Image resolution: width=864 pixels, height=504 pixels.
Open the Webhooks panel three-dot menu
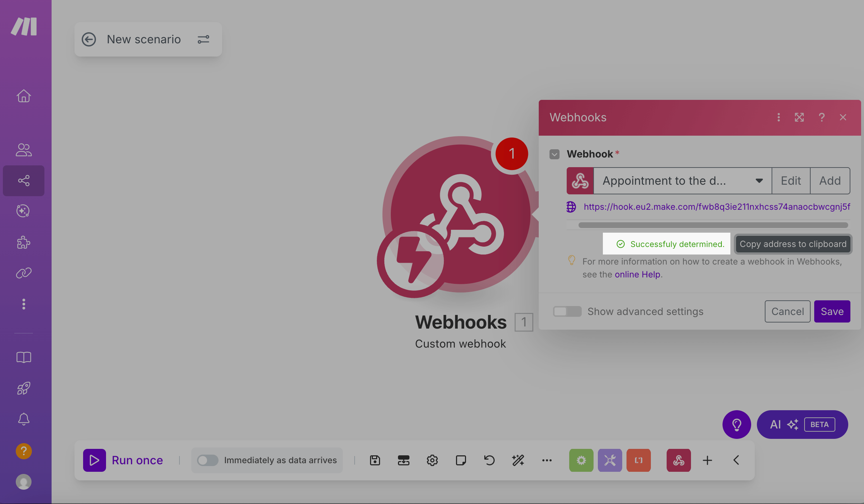pyautogui.click(x=778, y=117)
